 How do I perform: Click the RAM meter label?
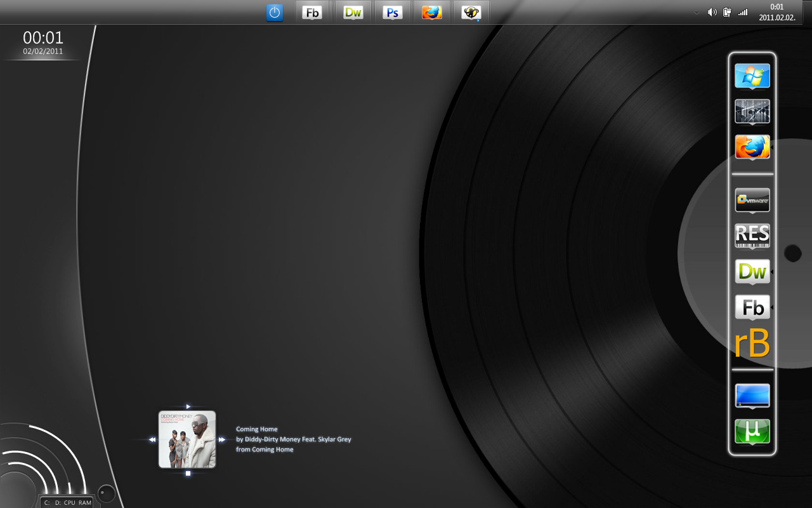pos(85,503)
